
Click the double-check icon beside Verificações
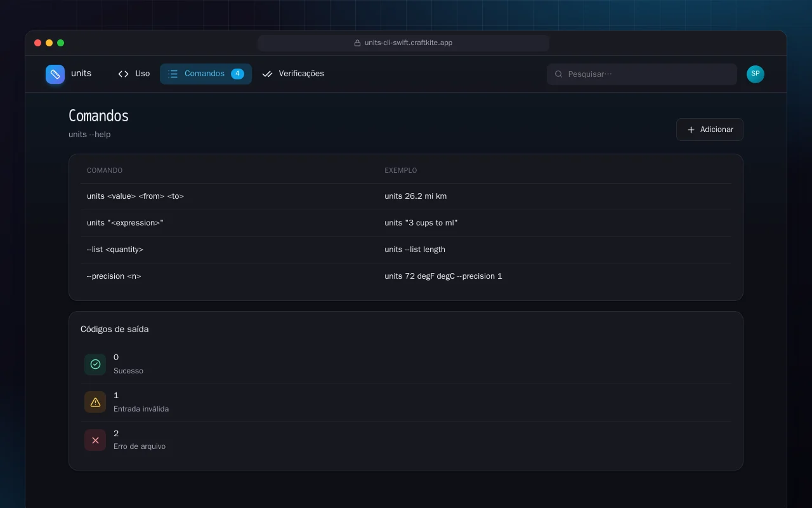tap(267, 74)
